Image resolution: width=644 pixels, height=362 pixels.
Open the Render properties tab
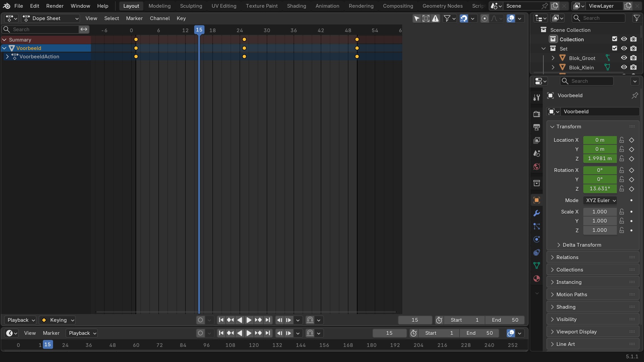537,114
